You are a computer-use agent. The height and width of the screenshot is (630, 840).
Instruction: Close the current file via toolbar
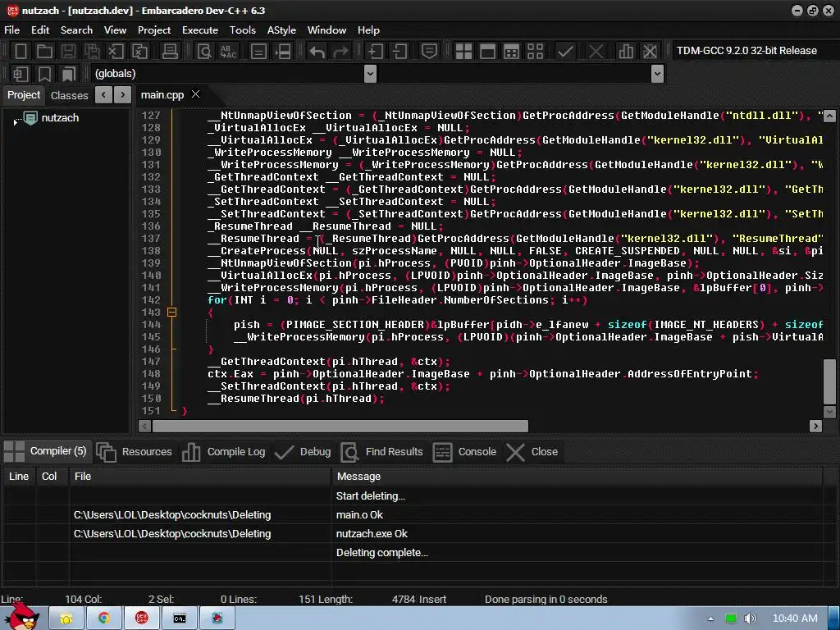pos(116,52)
